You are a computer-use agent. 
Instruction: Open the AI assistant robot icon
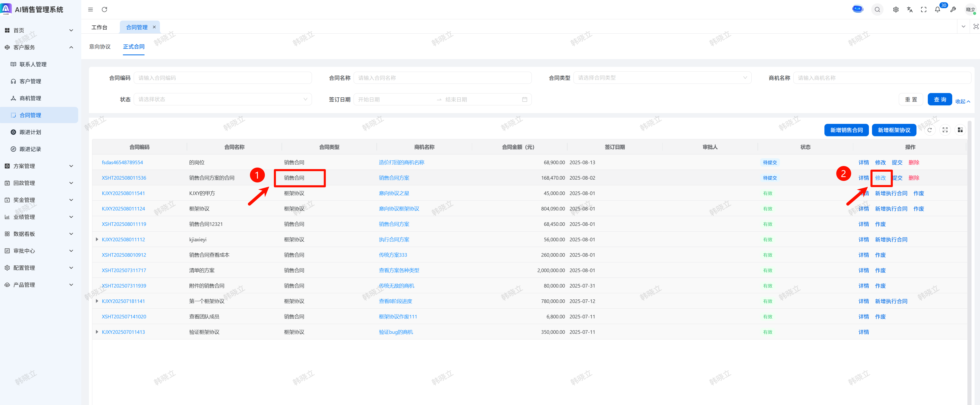[858, 9]
